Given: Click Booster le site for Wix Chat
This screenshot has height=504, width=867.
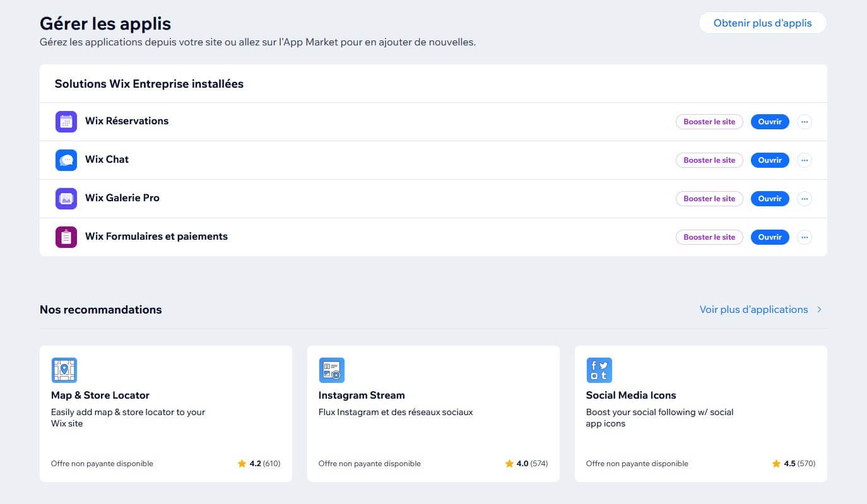Looking at the screenshot, I should [709, 160].
